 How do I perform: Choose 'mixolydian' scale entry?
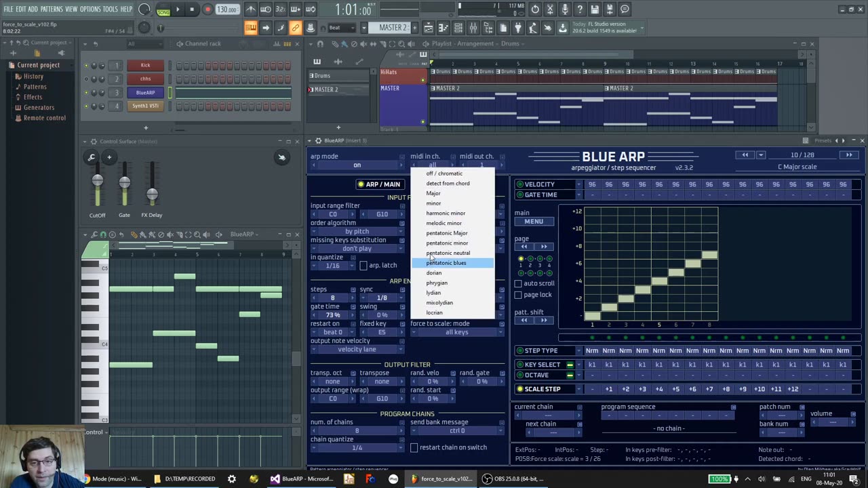pos(453,303)
